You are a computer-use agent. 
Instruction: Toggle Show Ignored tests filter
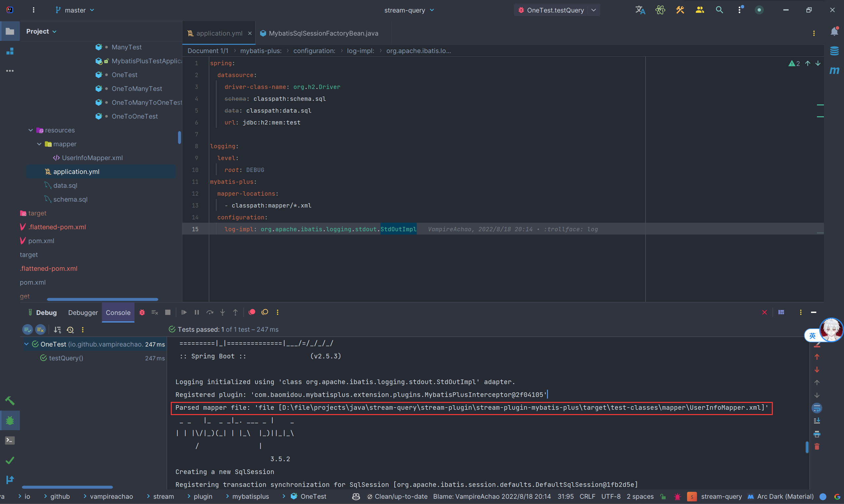click(41, 330)
